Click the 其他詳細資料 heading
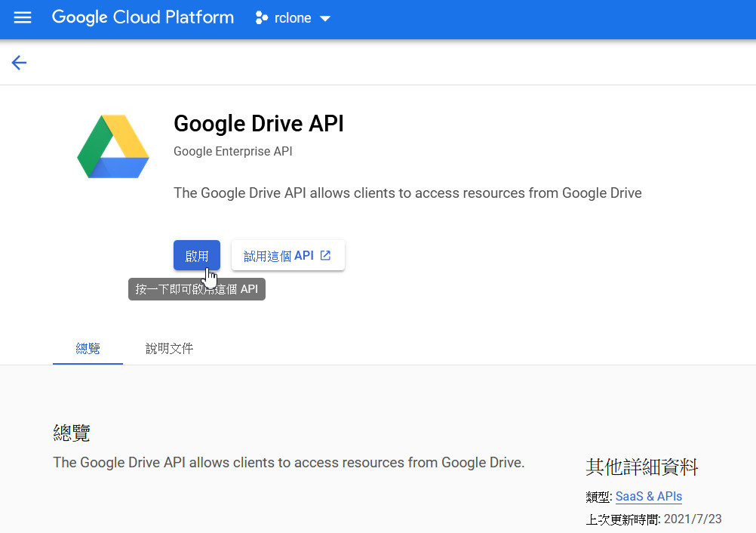The image size is (756, 533). point(641,467)
